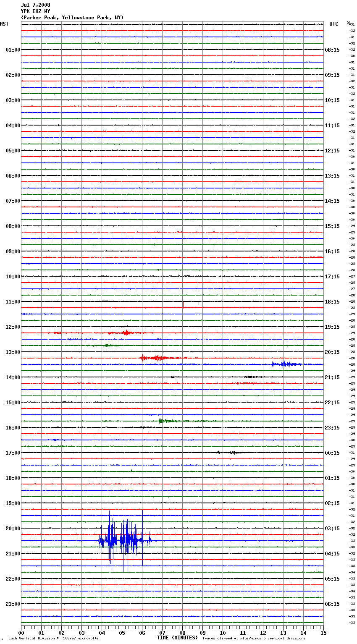Select the 06:00 MST time label
This screenshot has height=644, width=357.
coord(13,176)
